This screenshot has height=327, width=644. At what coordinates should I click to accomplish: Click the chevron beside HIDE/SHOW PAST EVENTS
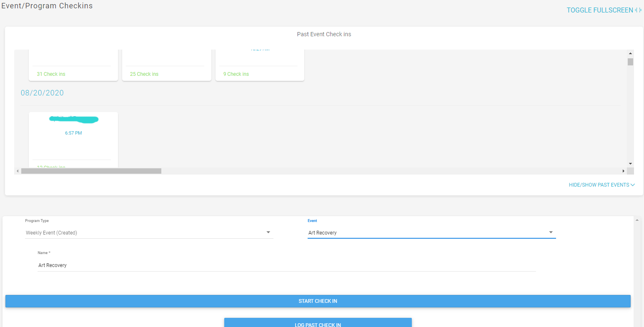coord(633,185)
